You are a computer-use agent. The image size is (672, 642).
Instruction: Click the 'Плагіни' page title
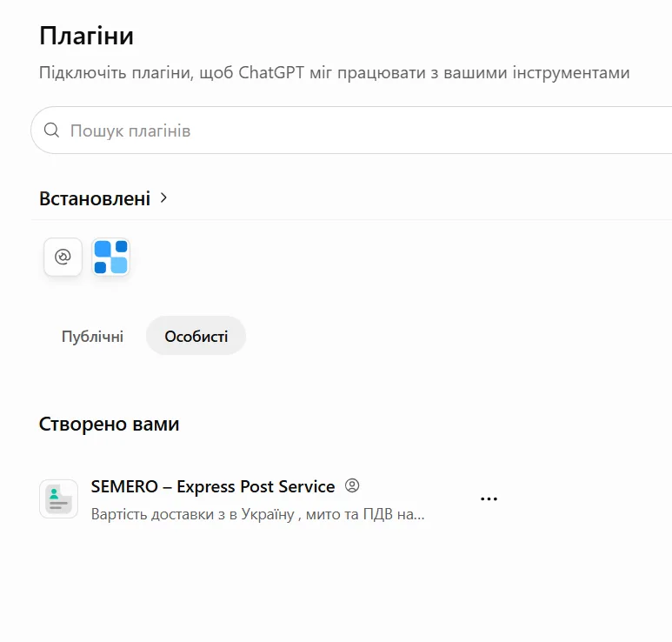pos(86,35)
